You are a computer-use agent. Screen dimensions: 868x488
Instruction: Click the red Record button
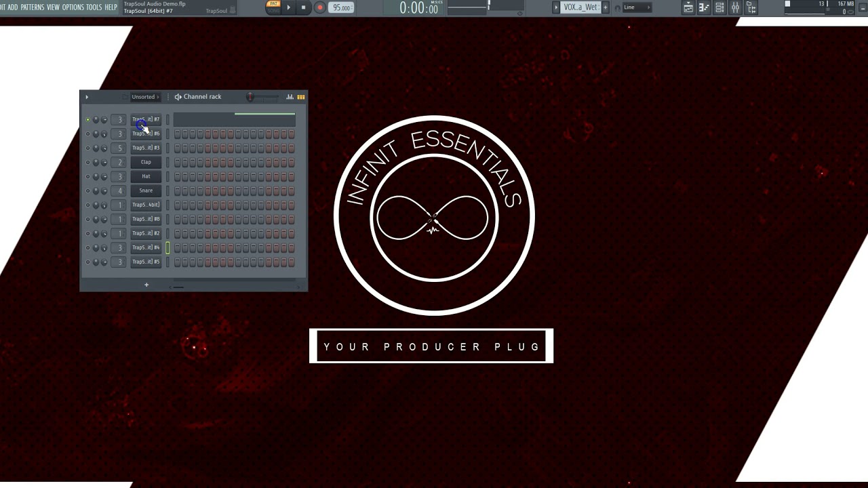319,7
